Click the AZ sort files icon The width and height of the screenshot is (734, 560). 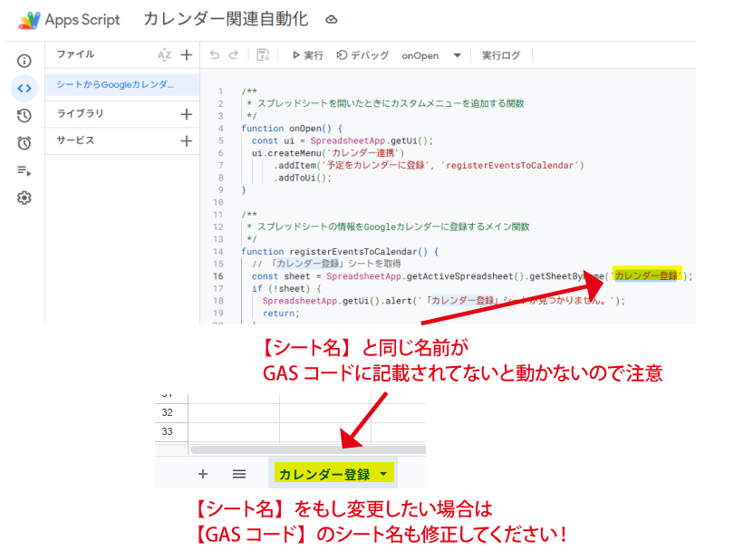pyautogui.click(x=164, y=54)
